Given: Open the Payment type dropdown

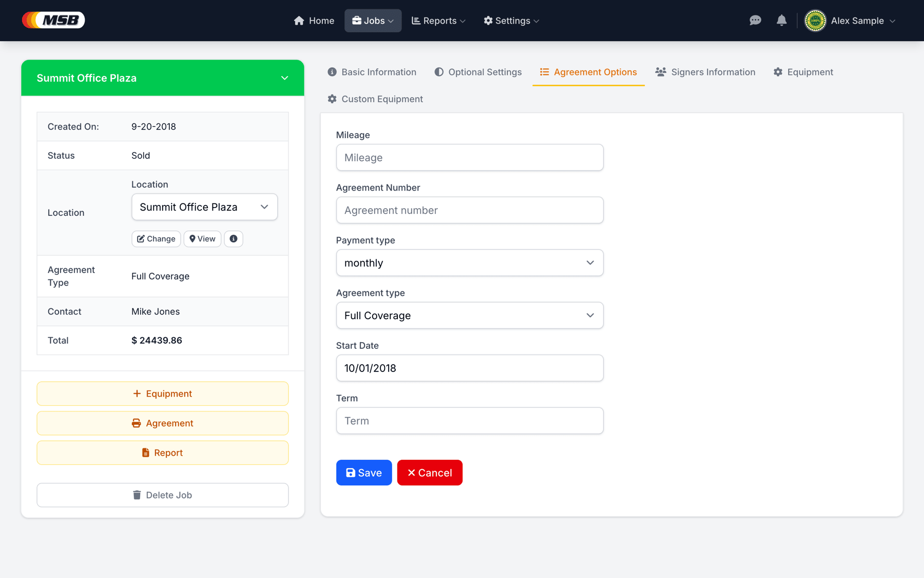Looking at the screenshot, I should click(x=470, y=263).
